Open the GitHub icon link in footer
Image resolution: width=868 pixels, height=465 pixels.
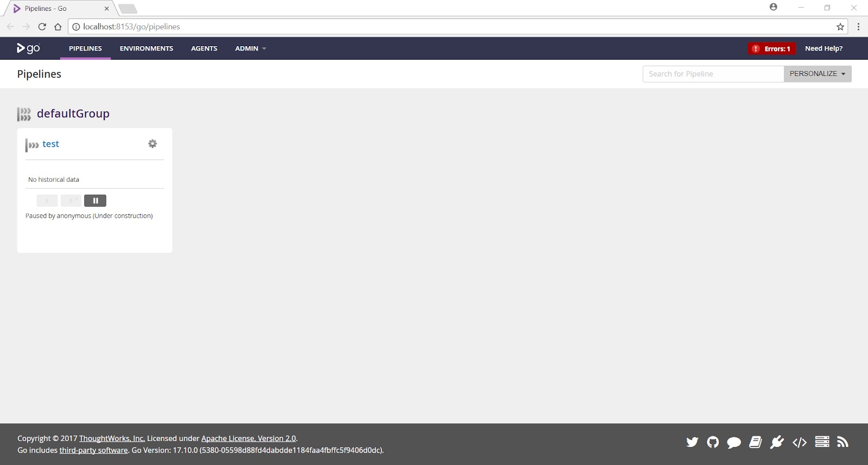pos(713,442)
